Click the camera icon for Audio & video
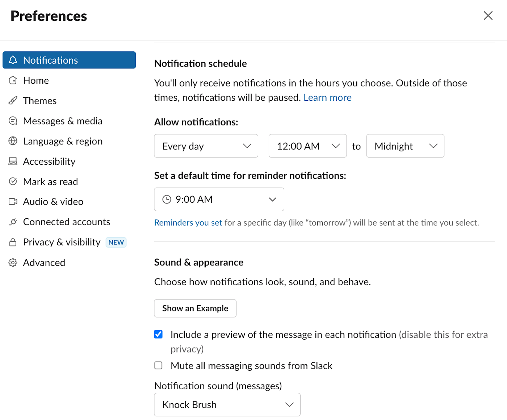This screenshot has width=507, height=420. (13, 202)
